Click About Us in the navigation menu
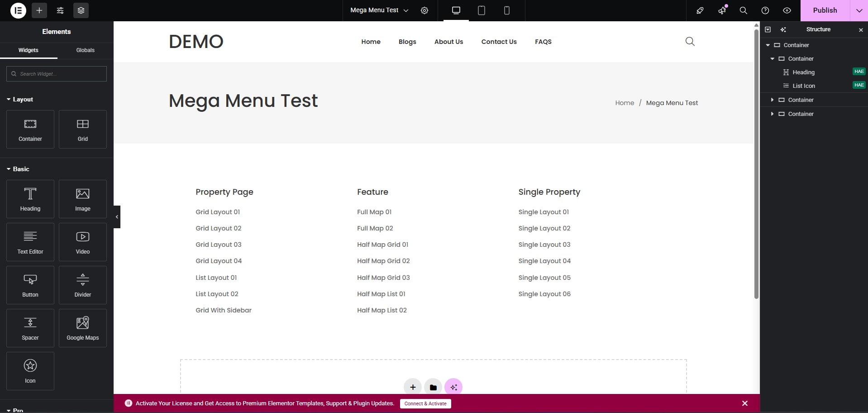Viewport: 868px width, 413px height. (x=448, y=42)
